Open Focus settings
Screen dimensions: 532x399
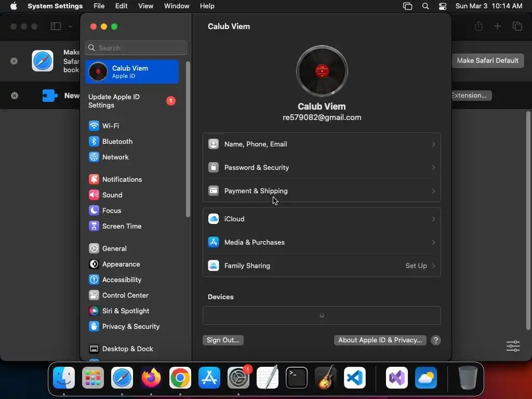[x=105, y=211]
